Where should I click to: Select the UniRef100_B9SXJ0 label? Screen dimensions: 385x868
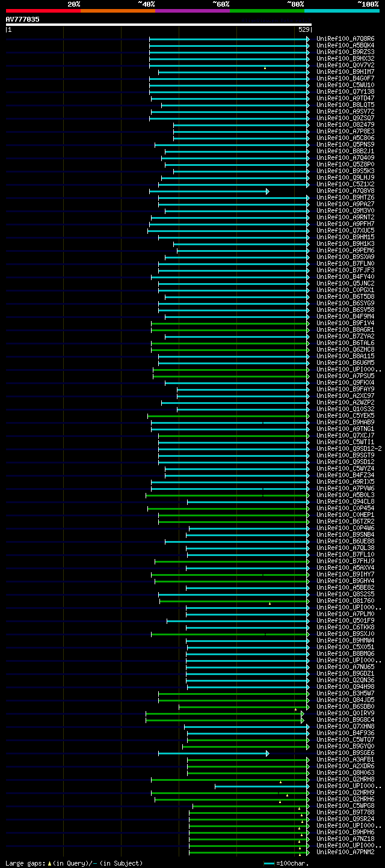pyautogui.click(x=345, y=634)
